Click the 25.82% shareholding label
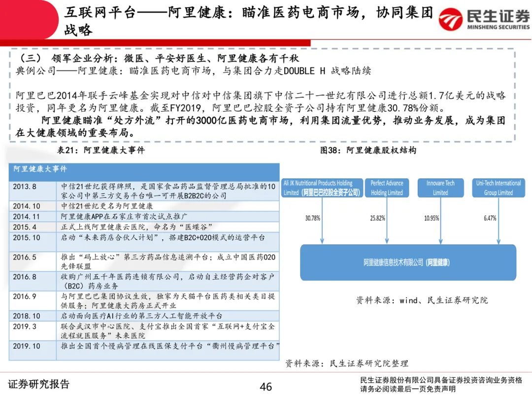 (x=378, y=218)
